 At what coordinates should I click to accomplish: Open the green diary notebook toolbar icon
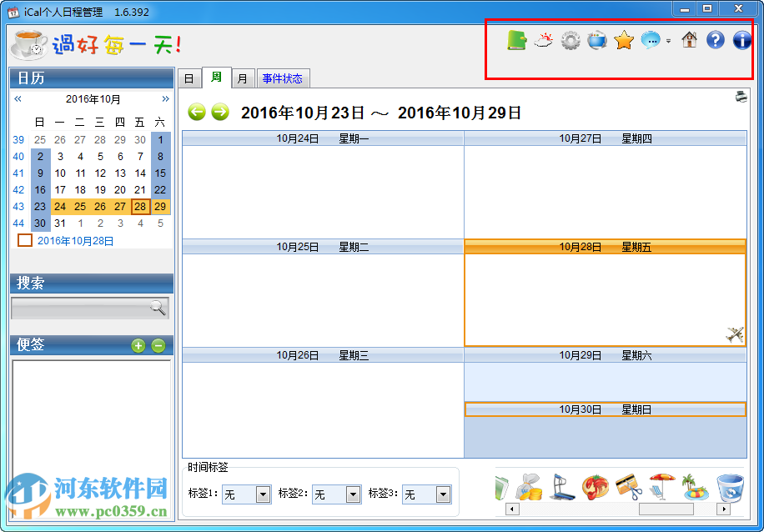pyautogui.click(x=517, y=39)
